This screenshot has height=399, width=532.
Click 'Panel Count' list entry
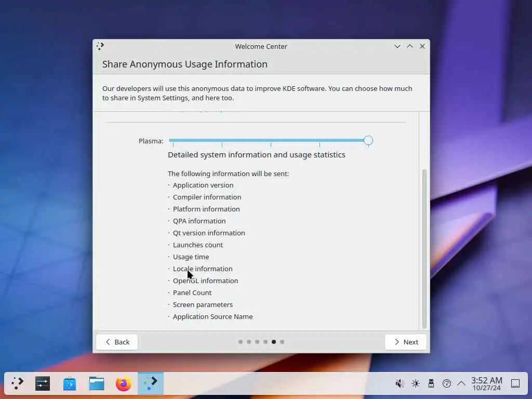pyautogui.click(x=192, y=293)
